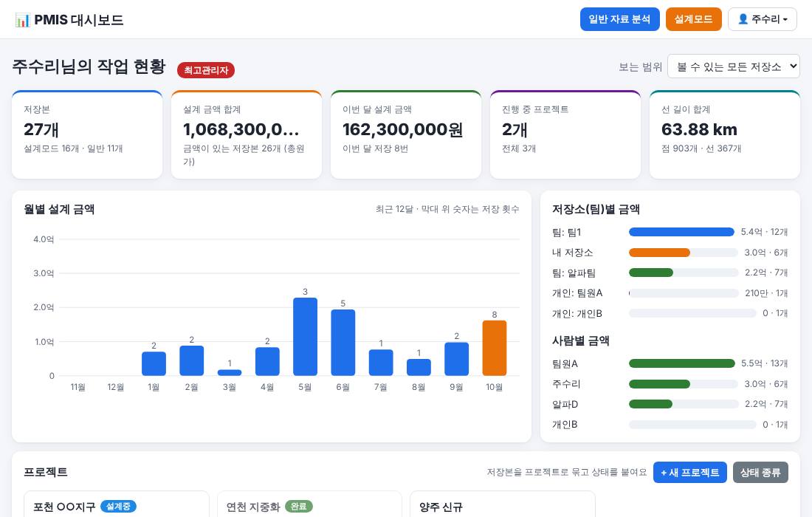The height and width of the screenshot is (517, 812).
Task: Click the 3월 bar in monthly chart
Action: pyautogui.click(x=230, y=372)
